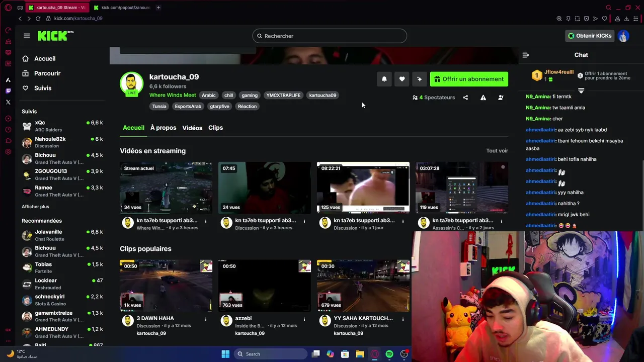Take a snapshot via toolbar icon

pos(577,19)
